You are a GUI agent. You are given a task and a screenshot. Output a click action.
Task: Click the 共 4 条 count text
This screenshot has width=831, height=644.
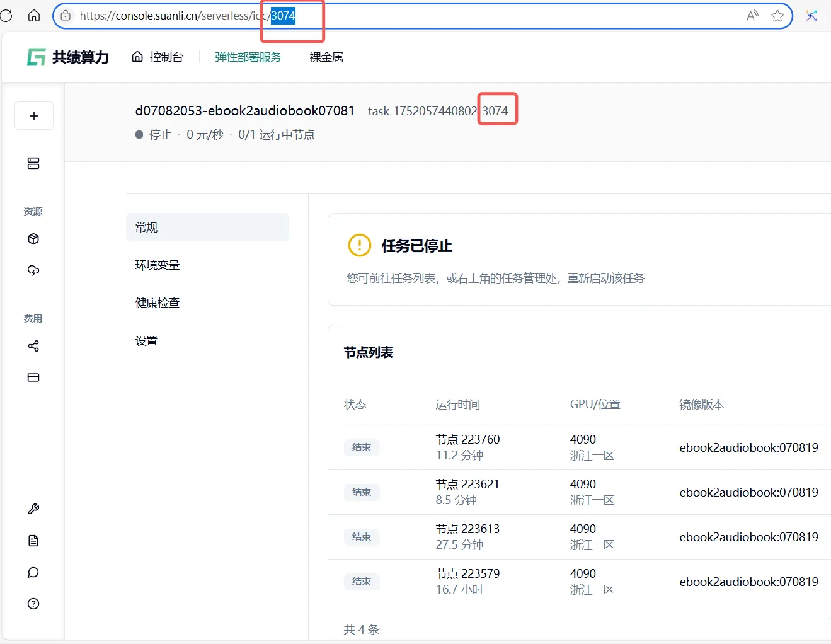pyautogui.click(x=362, y=630)
